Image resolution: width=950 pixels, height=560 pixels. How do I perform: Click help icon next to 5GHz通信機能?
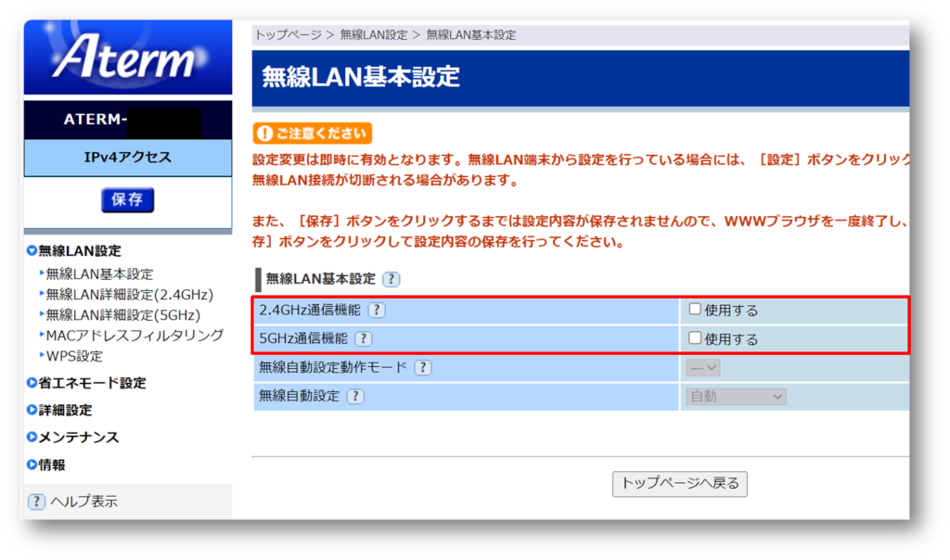pyautogui.click(x=364, y=339)
